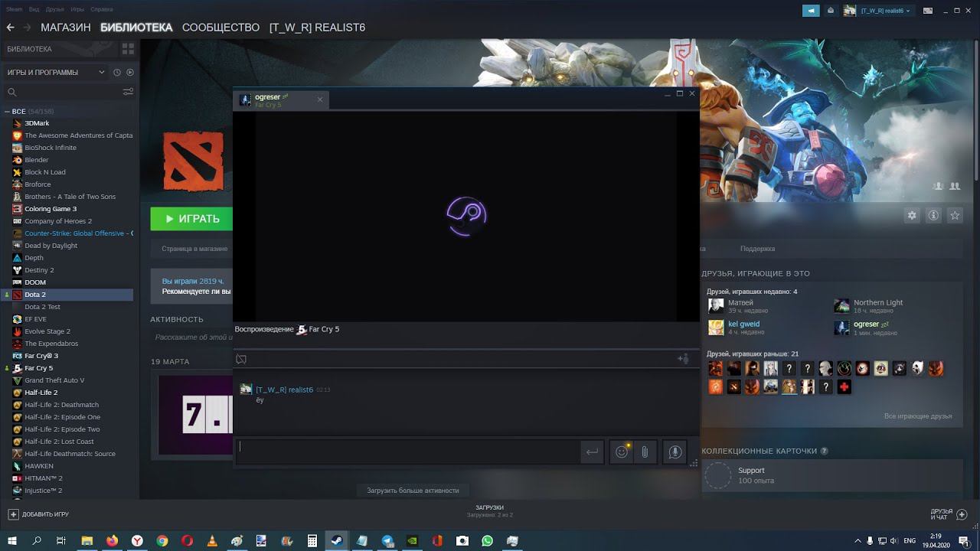The image size is (980, 551).
Task: Open Steam from the Windows taskbar
Action: point(336,540)
